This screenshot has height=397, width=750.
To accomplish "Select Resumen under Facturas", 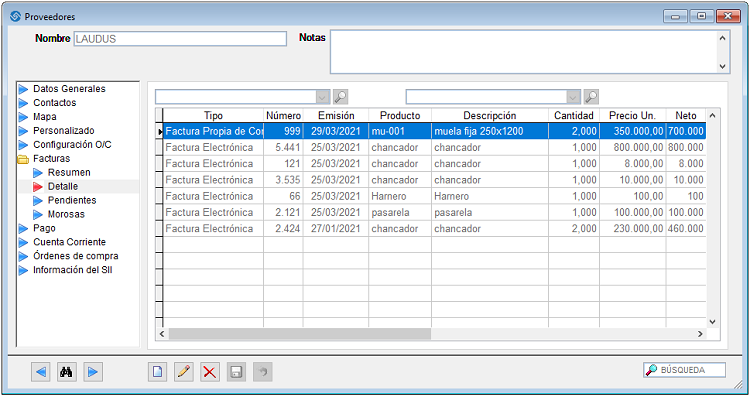I will click(69, 172).
